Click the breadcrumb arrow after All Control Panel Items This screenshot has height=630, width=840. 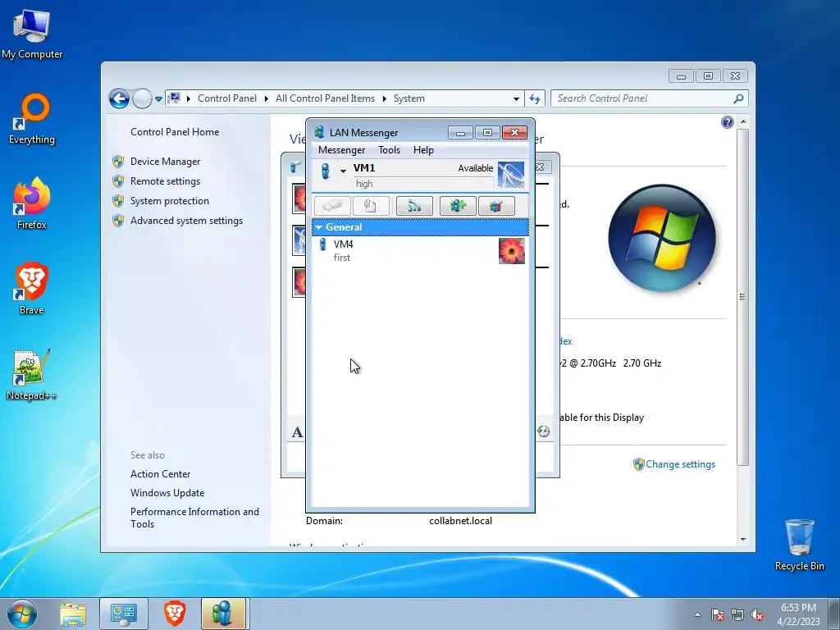(x=384, y=99)
